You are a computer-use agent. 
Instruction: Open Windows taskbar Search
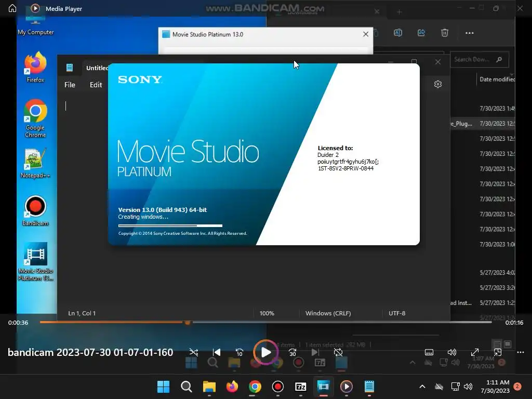(x=187, y=387)
